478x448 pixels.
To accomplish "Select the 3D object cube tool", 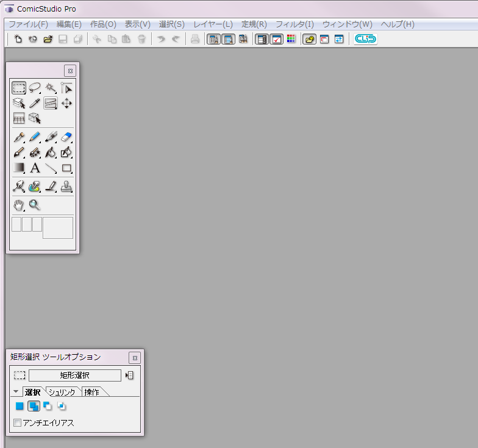I will (x=35, y=118).
